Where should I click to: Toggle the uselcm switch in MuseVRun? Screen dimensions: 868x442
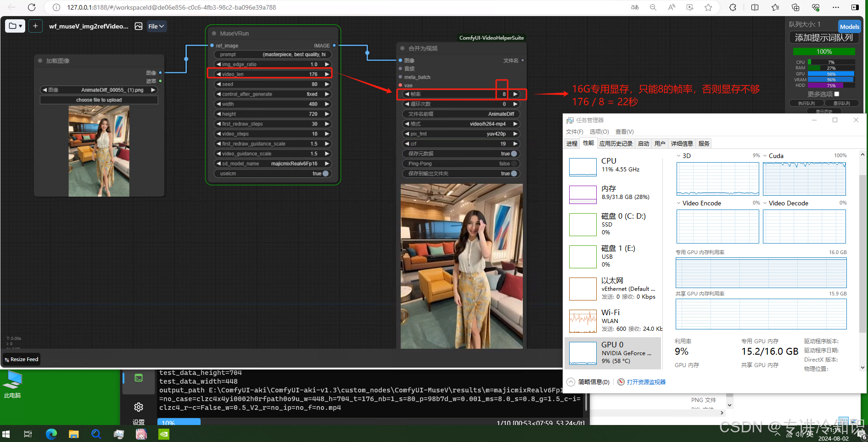(x=325, y=174)
